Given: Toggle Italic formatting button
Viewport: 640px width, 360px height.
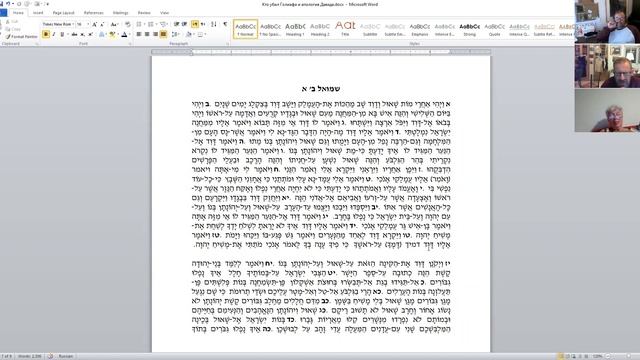Looking at the screenshot, I should 54,34.
